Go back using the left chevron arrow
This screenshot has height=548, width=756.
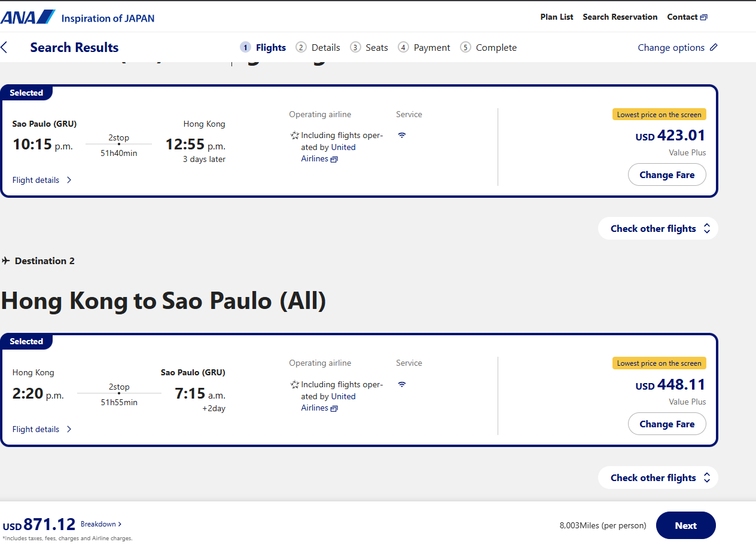pos(4,47)
